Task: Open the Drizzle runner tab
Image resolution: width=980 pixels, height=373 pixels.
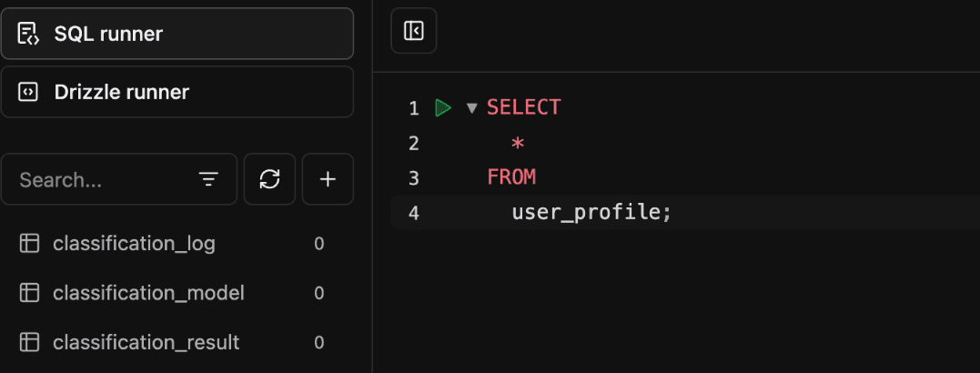Action: click(x=177, y=92)
